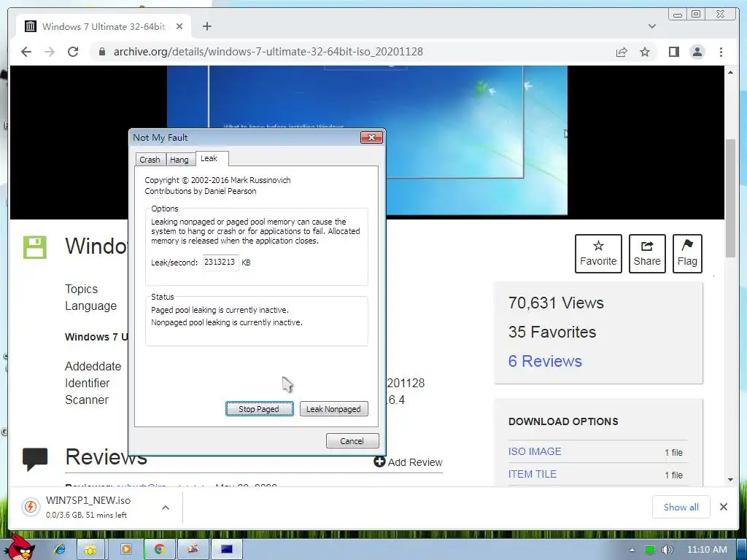The image size is (747, 560).
Task: Open the ITEM TILE download option
Action: 532,474
